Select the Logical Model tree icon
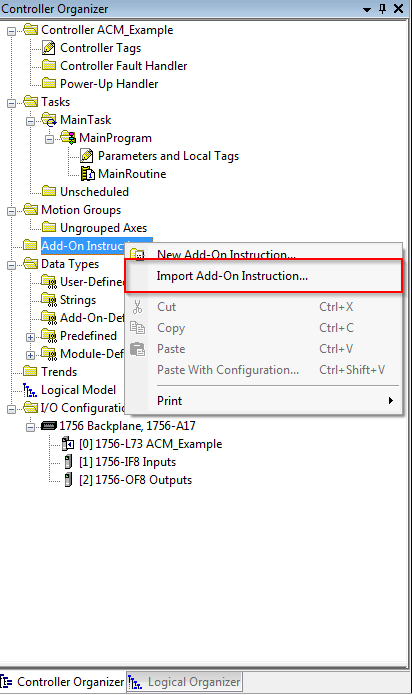Image resolution: width=412 pixels, height=695 pixels. coord(30,390)
